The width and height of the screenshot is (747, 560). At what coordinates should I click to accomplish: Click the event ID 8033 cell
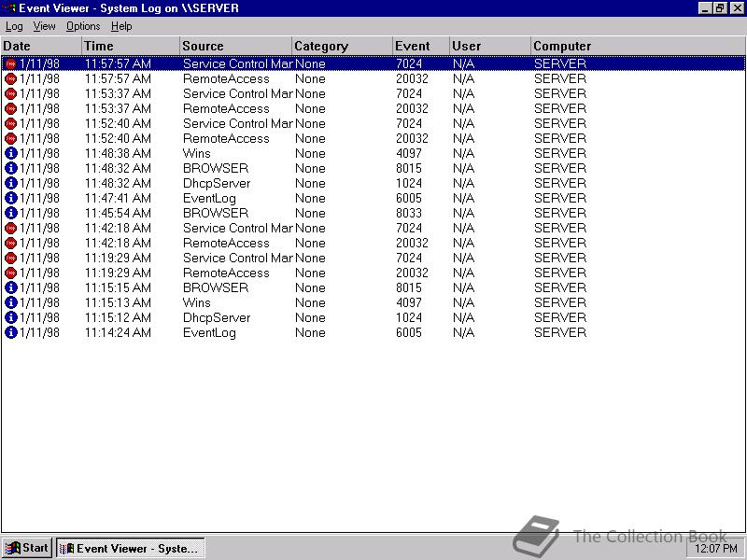point(409,213)
